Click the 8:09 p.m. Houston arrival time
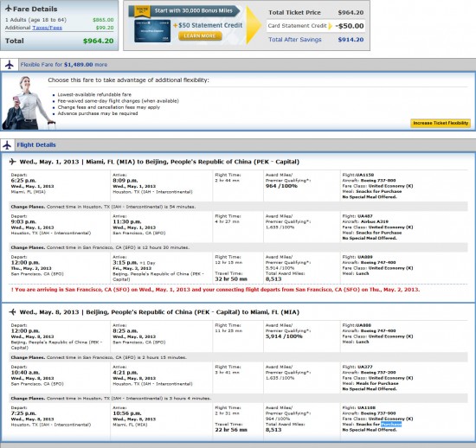 [125, 181]
